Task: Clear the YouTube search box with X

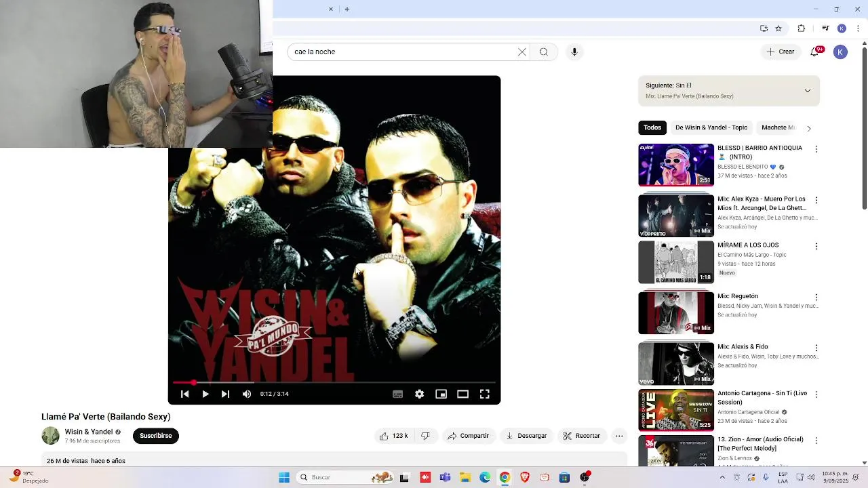Action: [522, 52]
